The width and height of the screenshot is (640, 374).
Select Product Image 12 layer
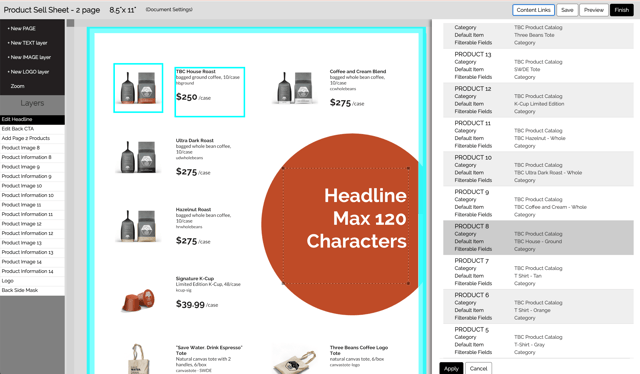(x=32, y=224)
